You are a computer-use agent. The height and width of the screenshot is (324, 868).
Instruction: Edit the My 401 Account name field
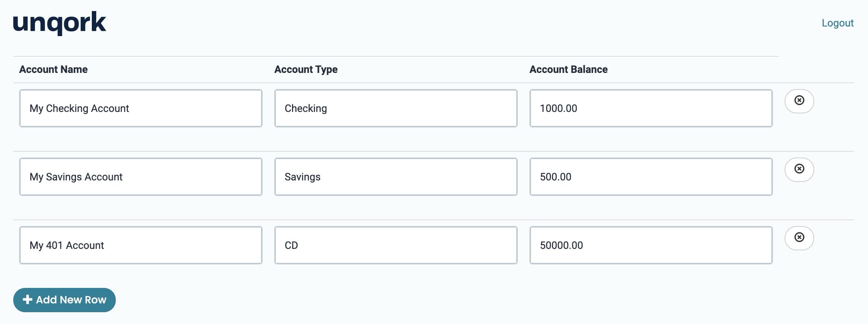(x=141, y=245)
